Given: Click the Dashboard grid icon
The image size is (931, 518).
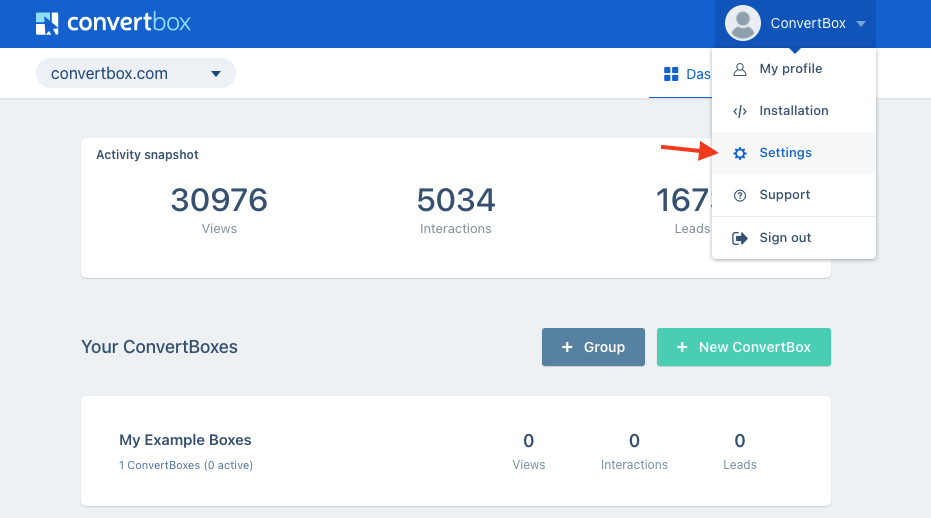Looking at the screenshot, I should [671, 74].
